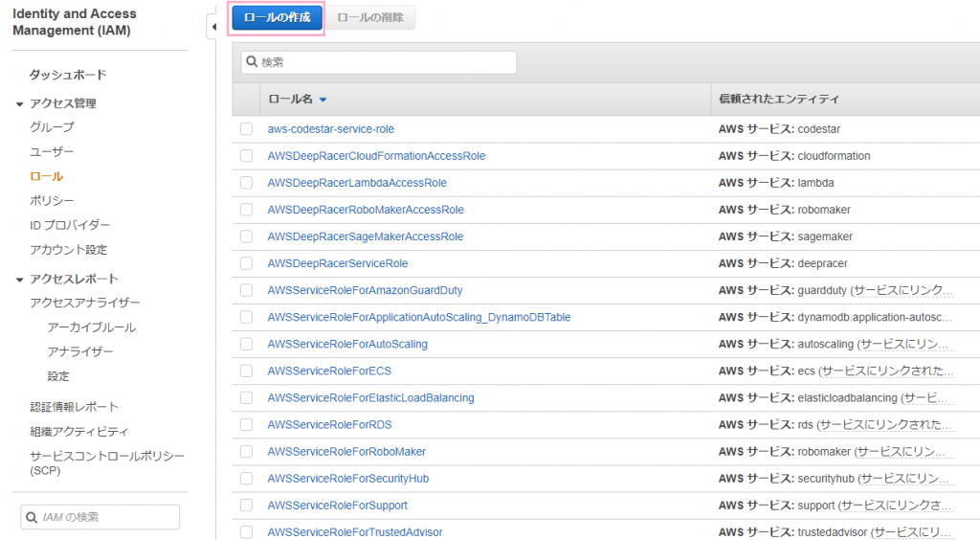Screen dimensions: 980x540
Task: Click the IAM の検索 sidebar search field
Action: [100, 517]
